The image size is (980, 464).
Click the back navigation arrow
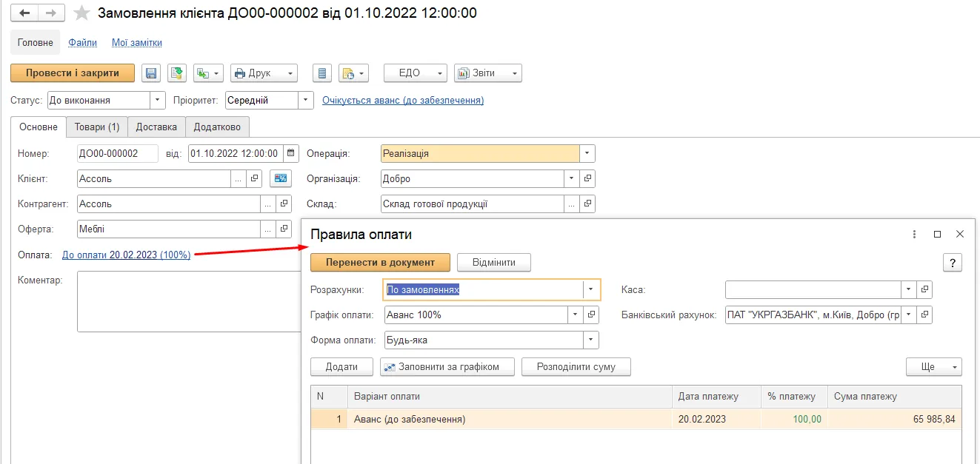(25, 13)
